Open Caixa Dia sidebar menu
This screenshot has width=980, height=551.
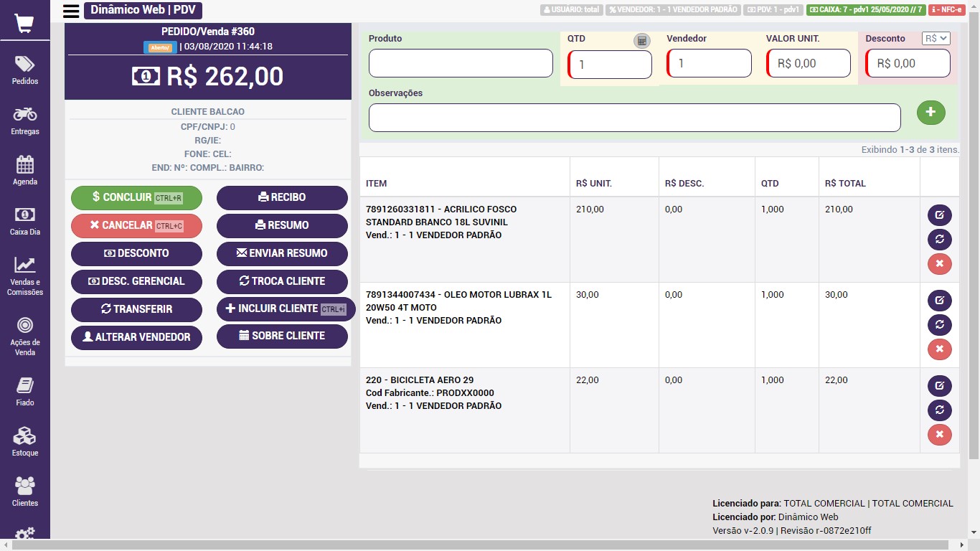[25, 220]
